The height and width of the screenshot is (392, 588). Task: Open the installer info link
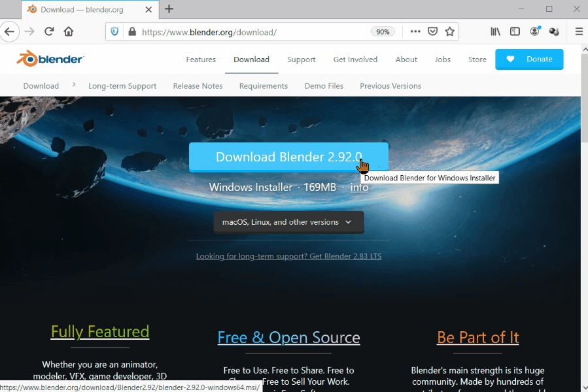pos(359,187)
